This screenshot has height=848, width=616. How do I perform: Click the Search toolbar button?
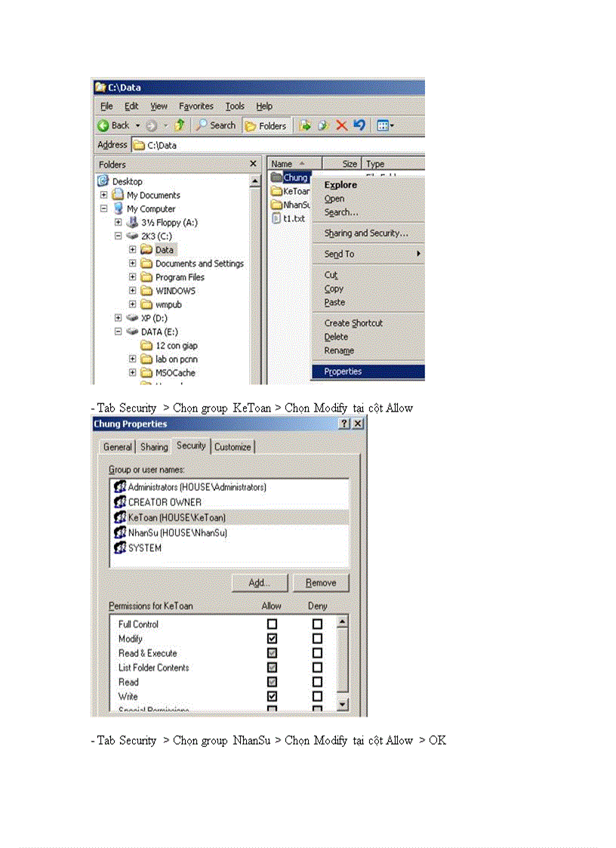pyautogui.click(x=216, y=125)
